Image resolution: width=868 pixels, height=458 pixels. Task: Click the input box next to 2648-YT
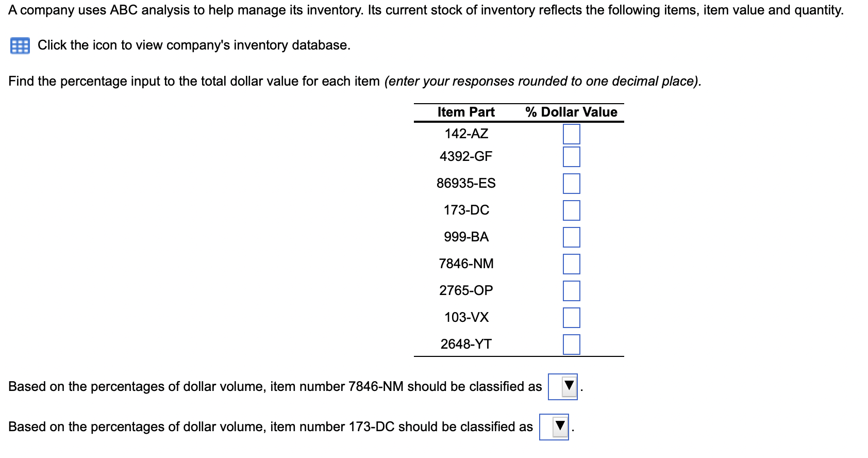(572, 344)
